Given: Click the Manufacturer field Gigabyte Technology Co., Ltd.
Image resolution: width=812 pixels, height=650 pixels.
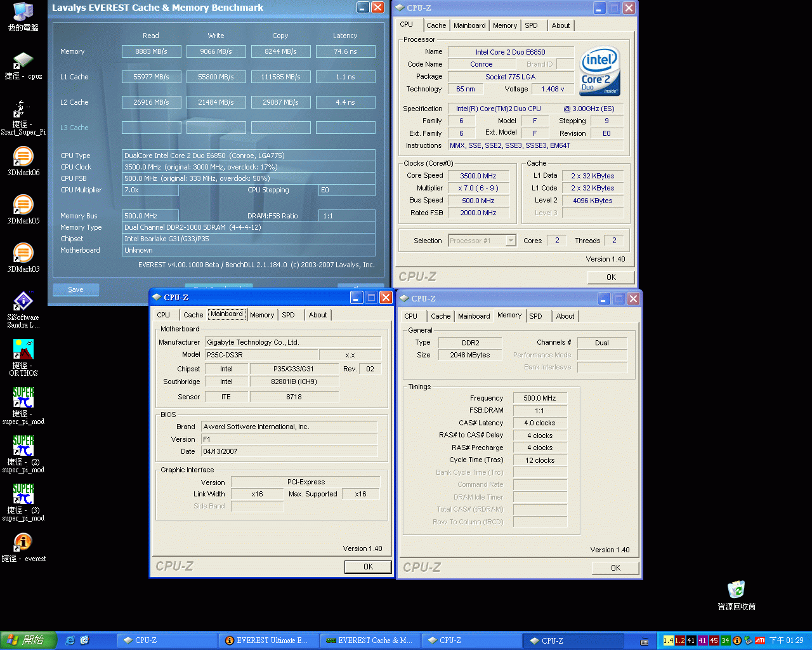Looking at the screenshot, I should click(292, 342).
